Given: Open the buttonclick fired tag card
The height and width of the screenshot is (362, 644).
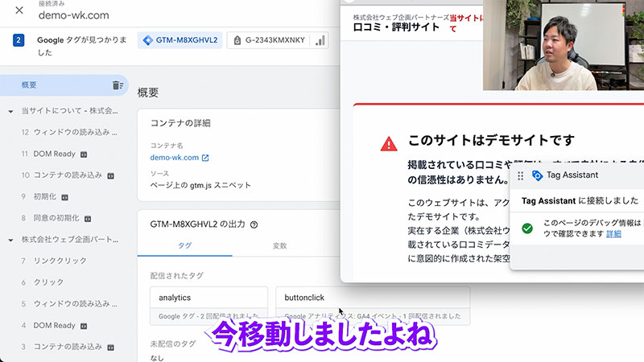Looking at the screenshot, I should coord(373,306).
